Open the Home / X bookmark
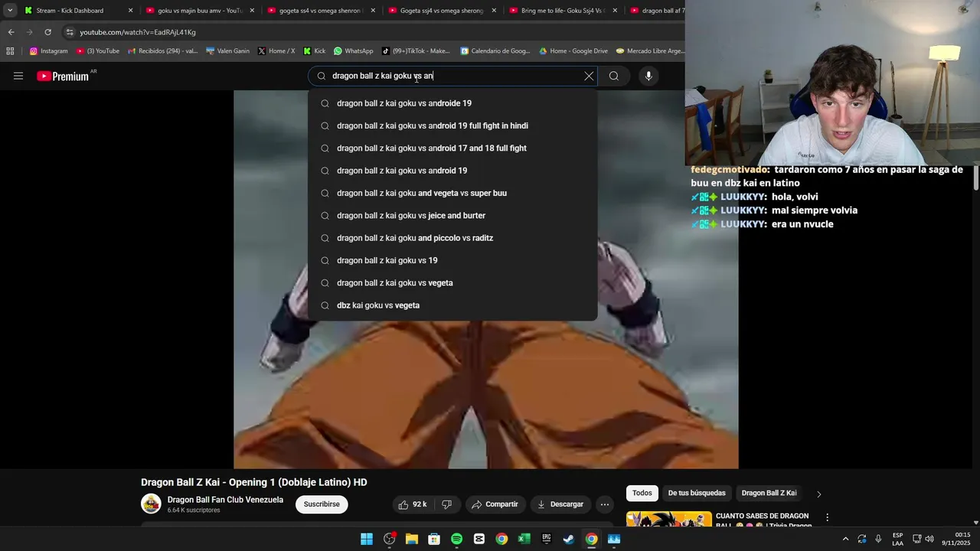This screenshot has height=551, width=980. [276, 51]
